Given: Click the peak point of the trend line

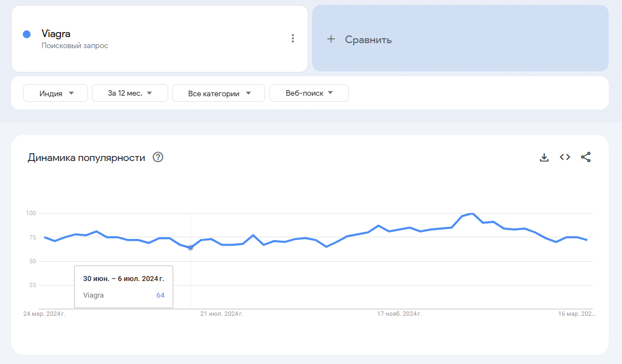Looking at the screenshot, I should pos(472,214).
